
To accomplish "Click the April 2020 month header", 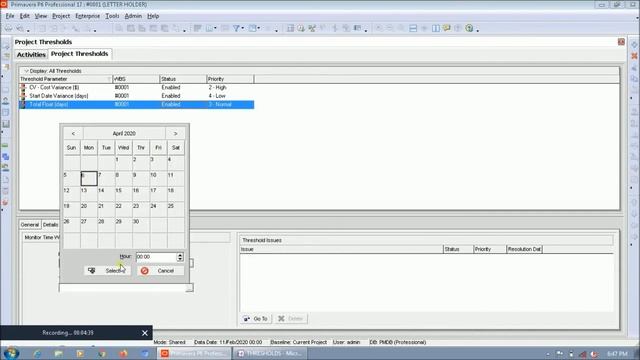I will 124,133.
